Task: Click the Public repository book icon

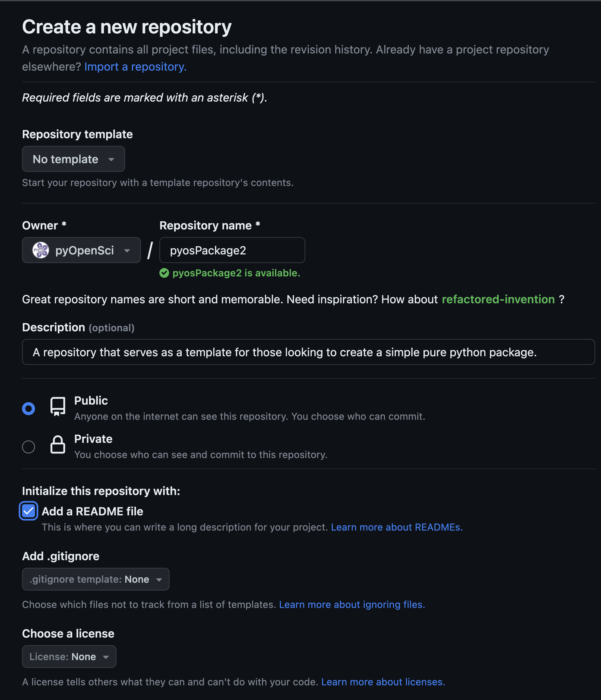Action: tap(58, 406)
